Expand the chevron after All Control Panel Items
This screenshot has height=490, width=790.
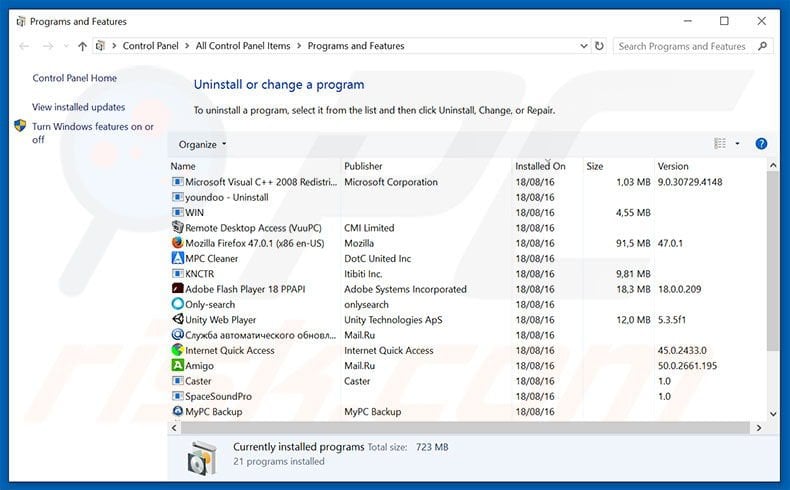[299, 46]
